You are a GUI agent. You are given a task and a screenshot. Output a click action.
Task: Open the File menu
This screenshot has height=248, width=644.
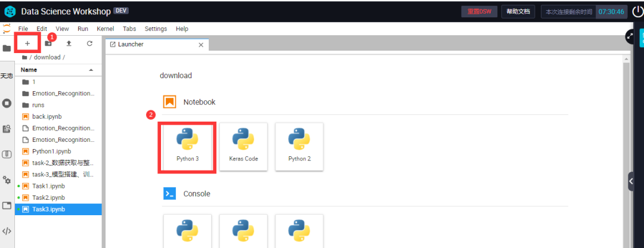coord(23,29)
